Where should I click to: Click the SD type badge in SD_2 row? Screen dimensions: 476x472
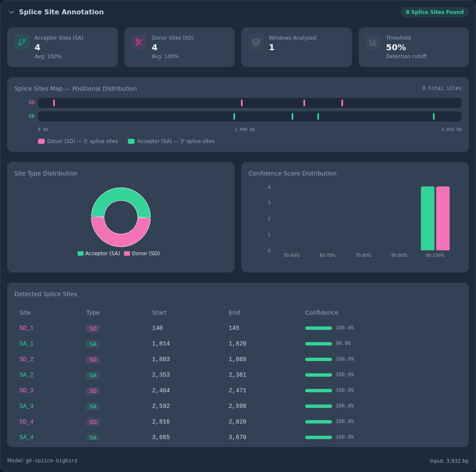pos(93,360)
